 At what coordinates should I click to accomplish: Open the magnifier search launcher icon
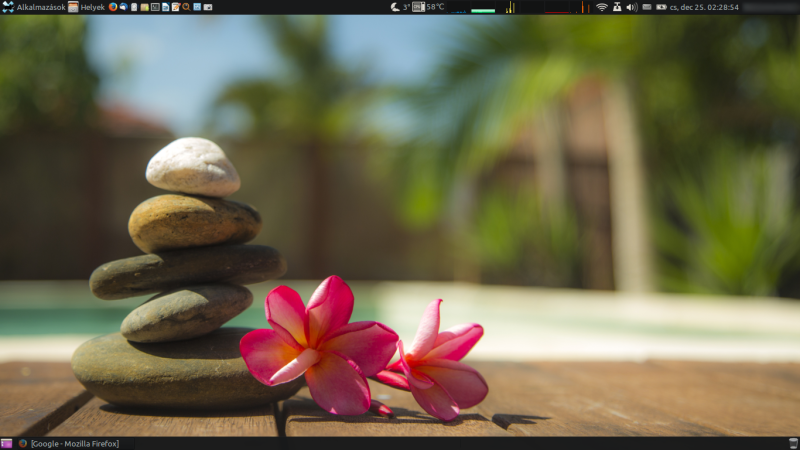pyautogui.click(x=186, y=7)
